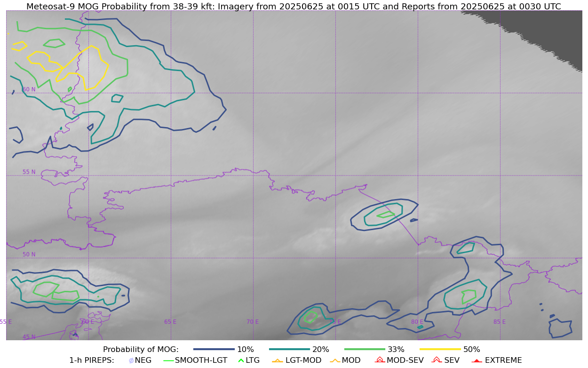
Task: Pick the MOD-SEV red symbol in legend
Action: pos(380,360)
